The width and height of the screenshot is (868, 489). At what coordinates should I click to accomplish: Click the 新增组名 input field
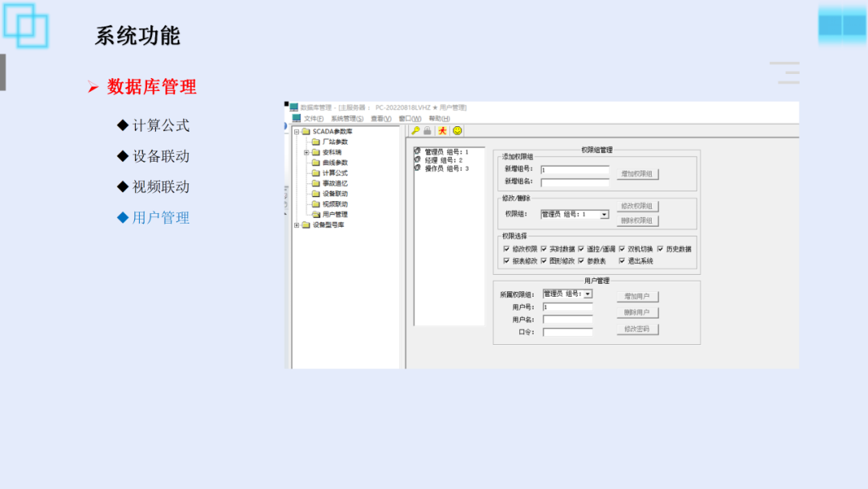tap(575, 183)
